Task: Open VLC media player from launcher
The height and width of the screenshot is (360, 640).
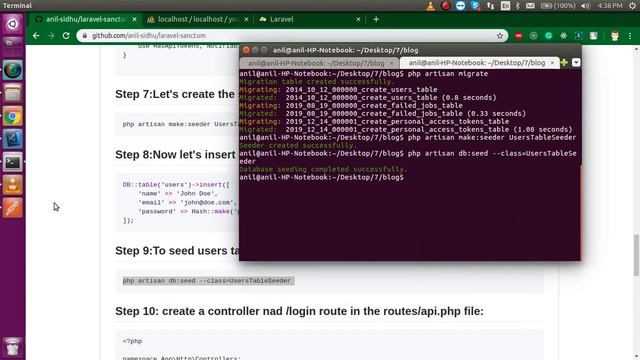Action: pos(13,185)
